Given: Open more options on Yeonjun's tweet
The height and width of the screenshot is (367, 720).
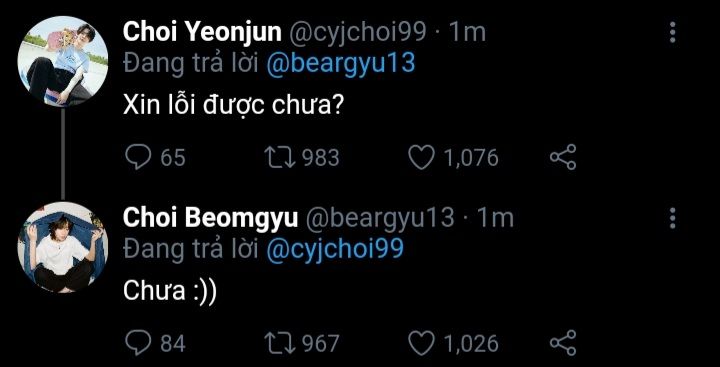Looking at the screenshot, I should [672, 32].
